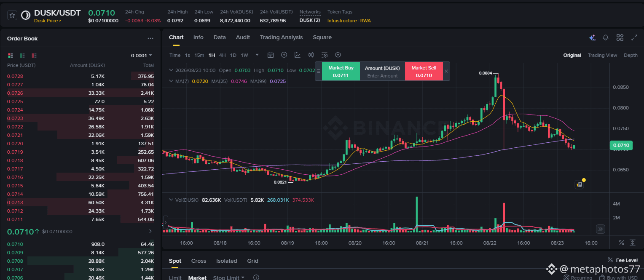
Task: Click the add indicator plus-circle icon
Action: pyautogui.click(x=284, y=55)
